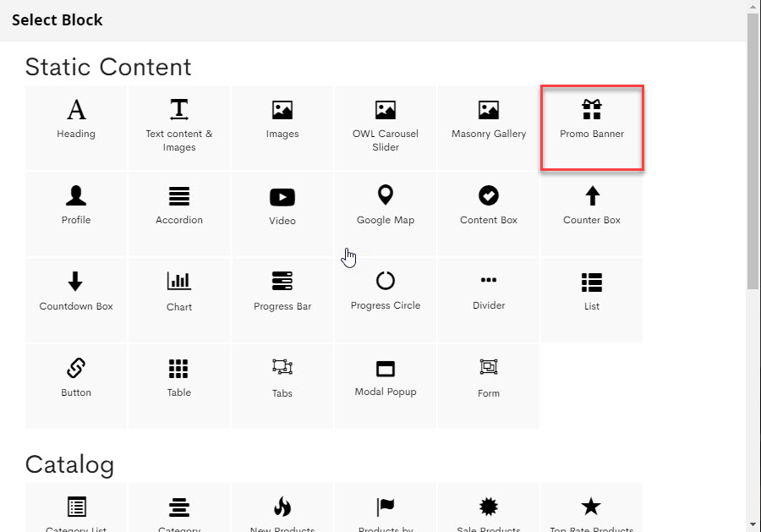Add the Sale Products block

[489, 507]
